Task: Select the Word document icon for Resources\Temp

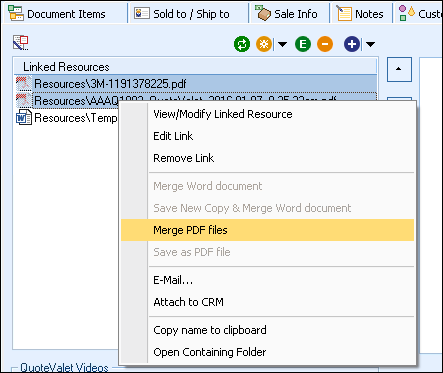Action: click(x=24, y=118)
